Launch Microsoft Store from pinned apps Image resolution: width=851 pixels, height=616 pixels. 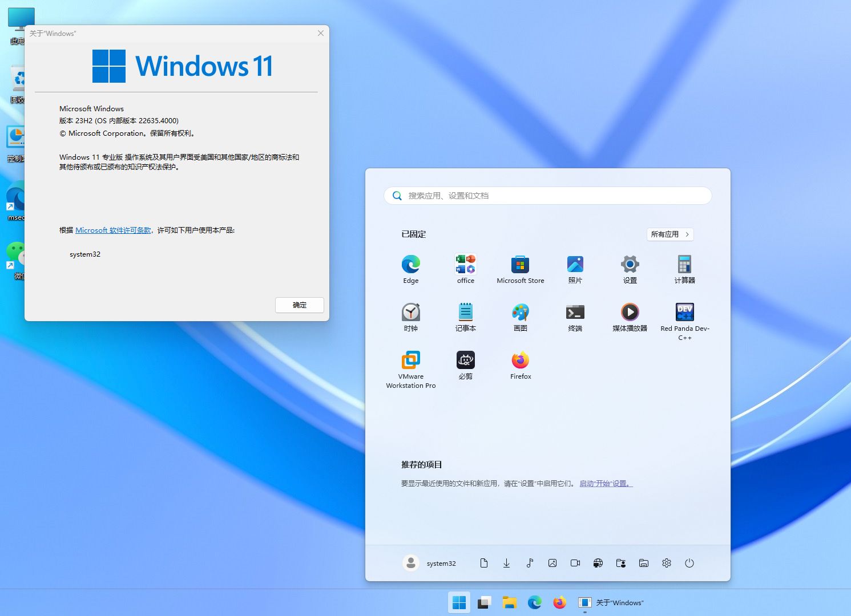[520, 265]
